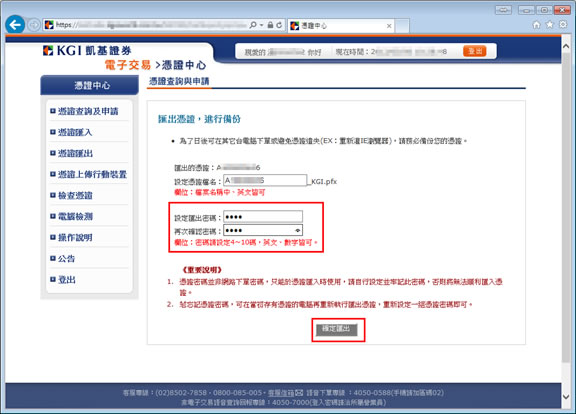
Task: Click the scrollbar down arrow
Action: tap(566, 397)
